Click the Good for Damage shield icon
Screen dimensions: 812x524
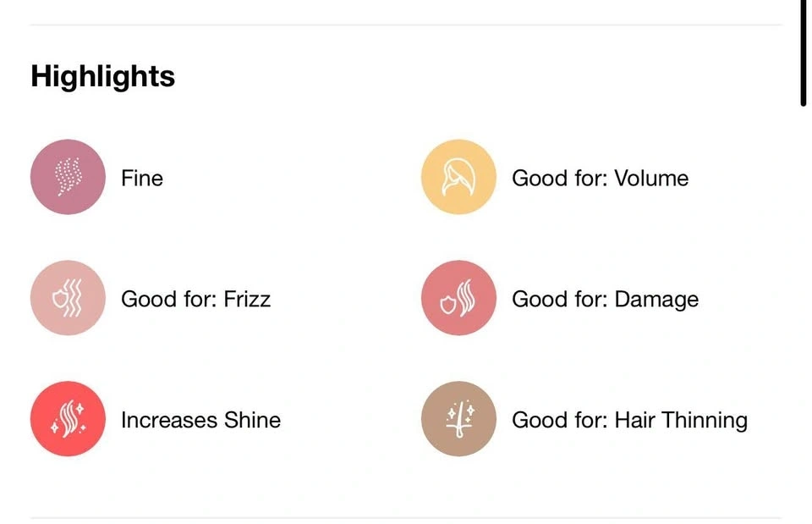click(458, 298)
